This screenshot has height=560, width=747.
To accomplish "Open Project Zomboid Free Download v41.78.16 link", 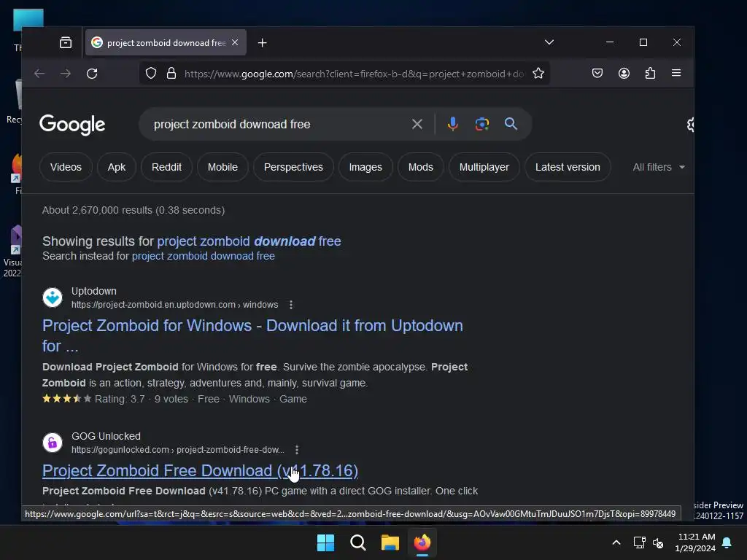I will [x=200, y=471].
